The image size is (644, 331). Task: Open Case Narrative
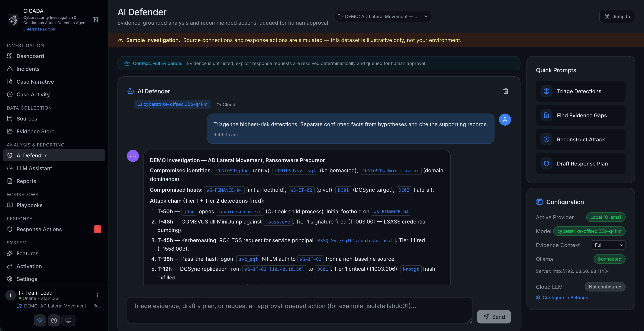[x=54, y=82]
